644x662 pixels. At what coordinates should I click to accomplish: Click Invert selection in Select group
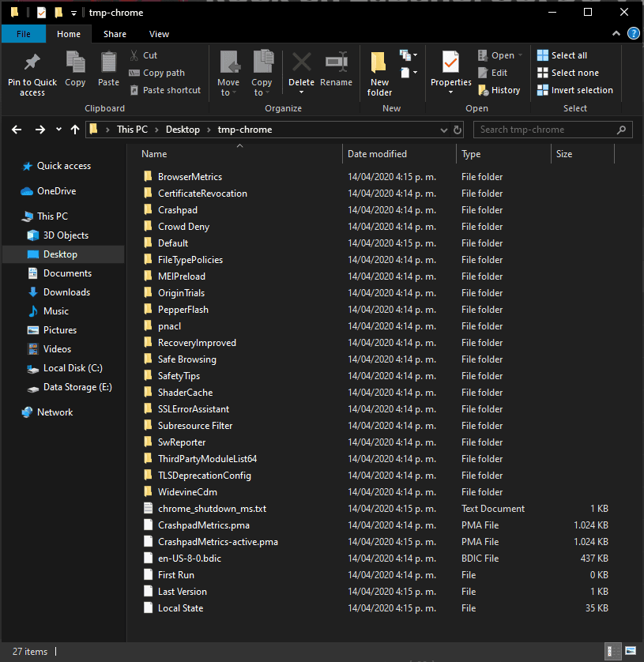click(574, 90)
